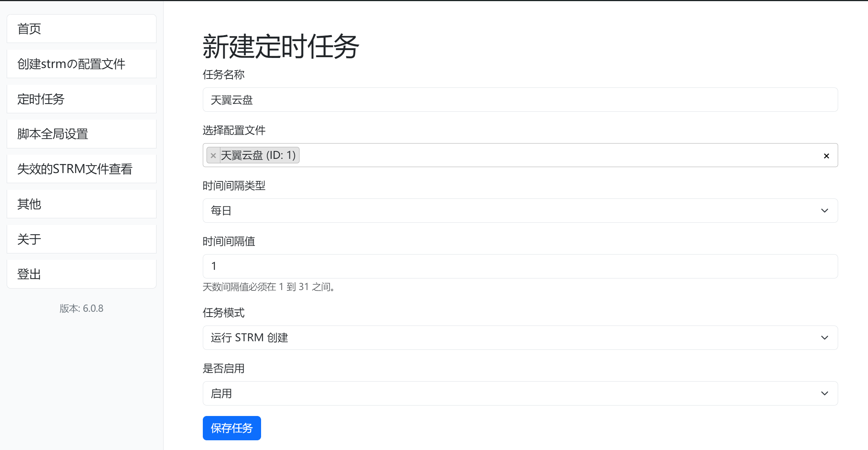Open 脚本全局设置 page
The width and height of the screenshot is (868, 450).
point(81,134)
